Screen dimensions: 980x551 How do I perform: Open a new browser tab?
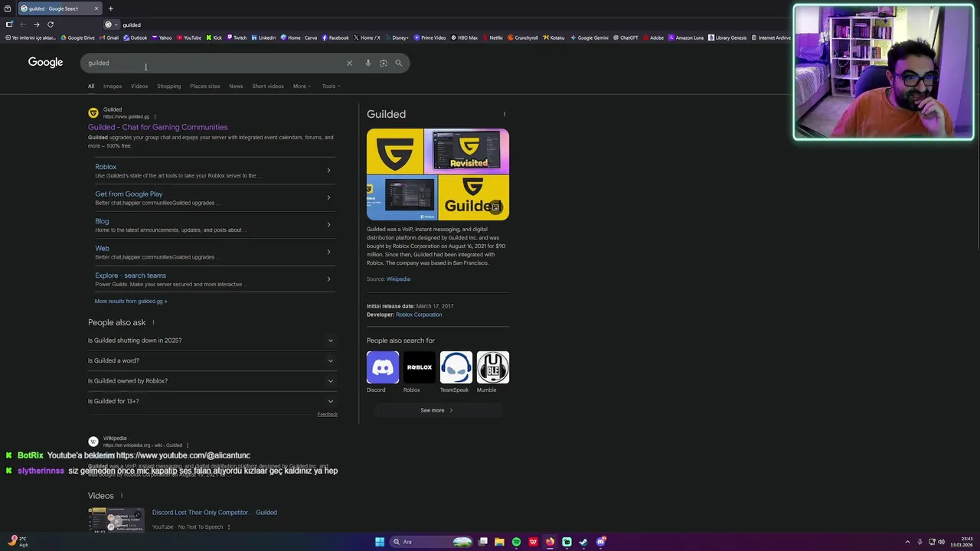[110, 8]
